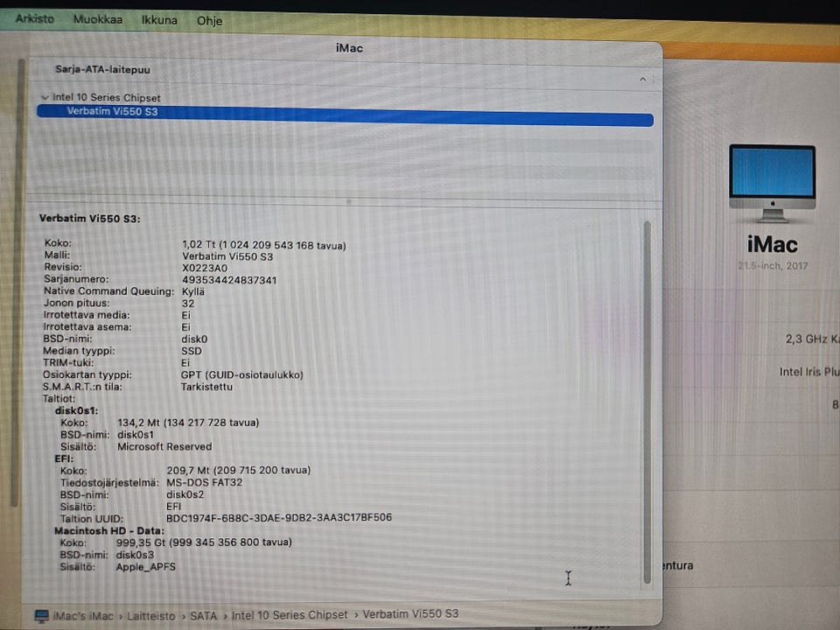Screen dimensions: 840x630
Task: Click the disk0s2 BSD name value
Action: click(185, 494)
